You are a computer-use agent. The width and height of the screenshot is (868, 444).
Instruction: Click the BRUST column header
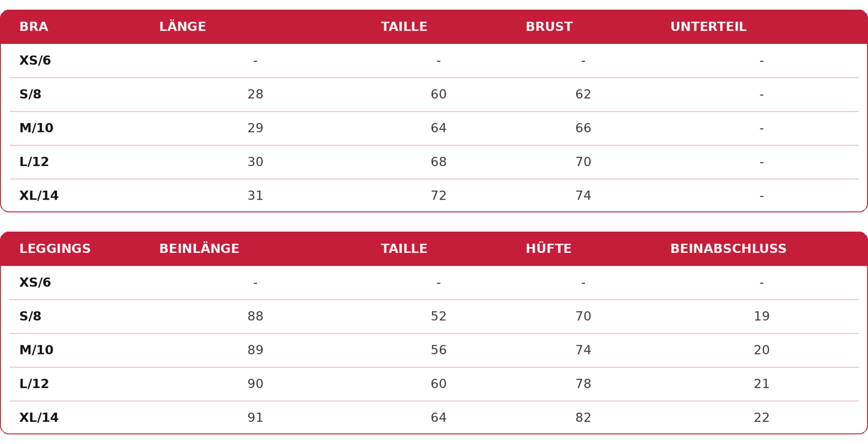coord(549,27)
